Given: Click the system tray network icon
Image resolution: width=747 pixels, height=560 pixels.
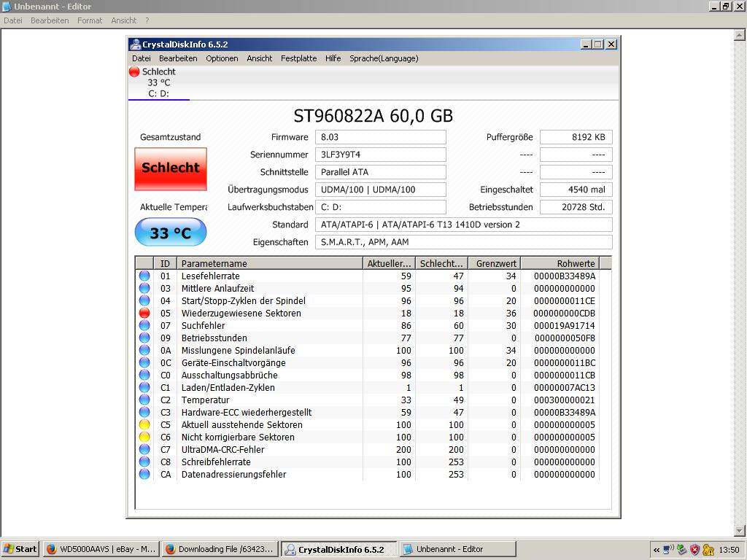Looking at the screenshot, I should click(x=669, y=550).
